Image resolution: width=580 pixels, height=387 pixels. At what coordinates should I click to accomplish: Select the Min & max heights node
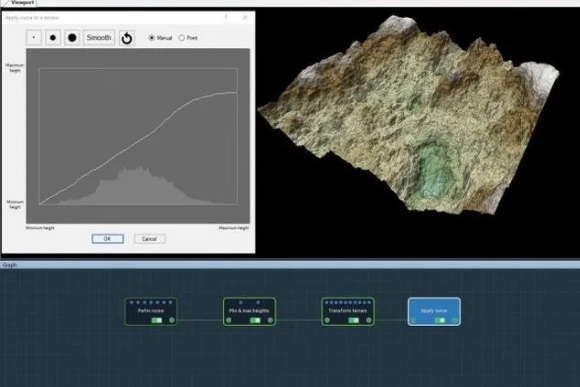click(249, 312)
